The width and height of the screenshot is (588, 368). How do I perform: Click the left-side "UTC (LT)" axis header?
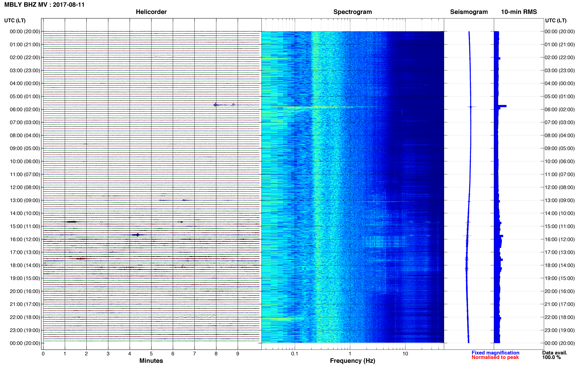15,20
